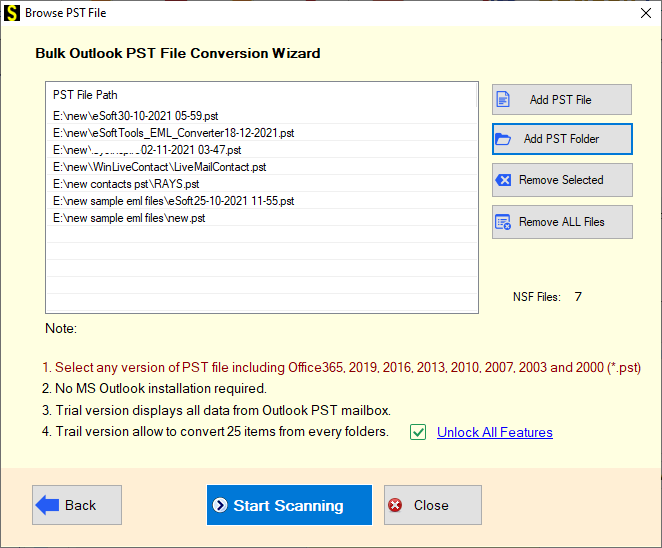
Task: Click the folder icon on Add PST Folder
Action: (x=503, y=139)
